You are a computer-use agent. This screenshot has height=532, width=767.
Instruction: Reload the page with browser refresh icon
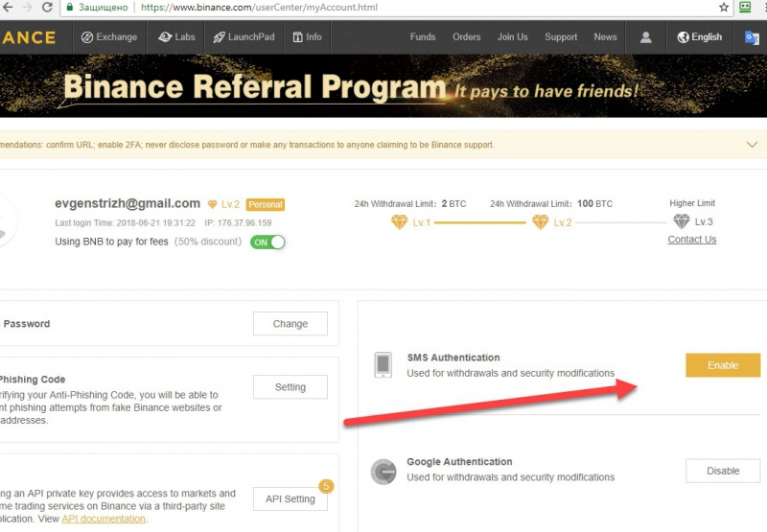click(x=47, y=7)
